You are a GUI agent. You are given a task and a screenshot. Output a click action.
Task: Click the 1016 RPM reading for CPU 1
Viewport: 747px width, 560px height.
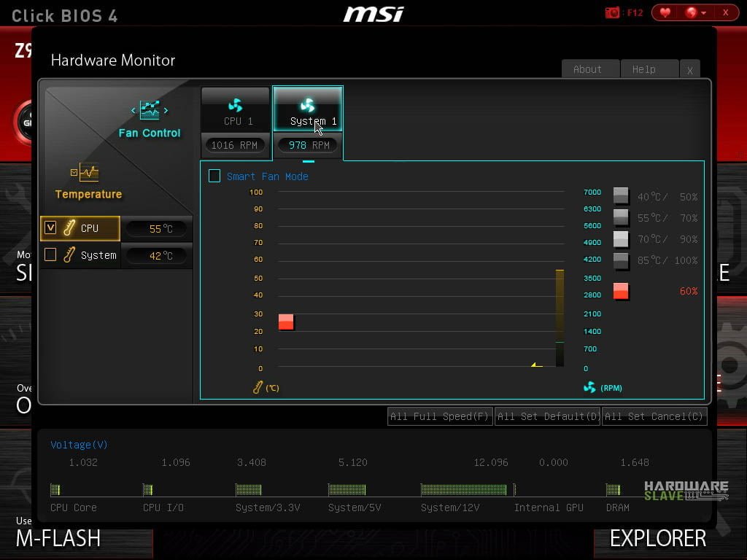pyautogui.click(x=234, y=145)
